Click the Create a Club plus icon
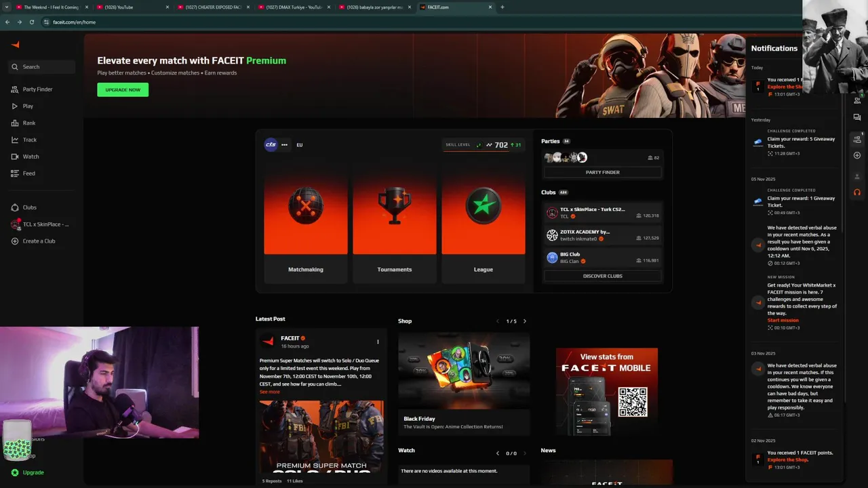Viewport: 868px width, 488px height. 15,241
